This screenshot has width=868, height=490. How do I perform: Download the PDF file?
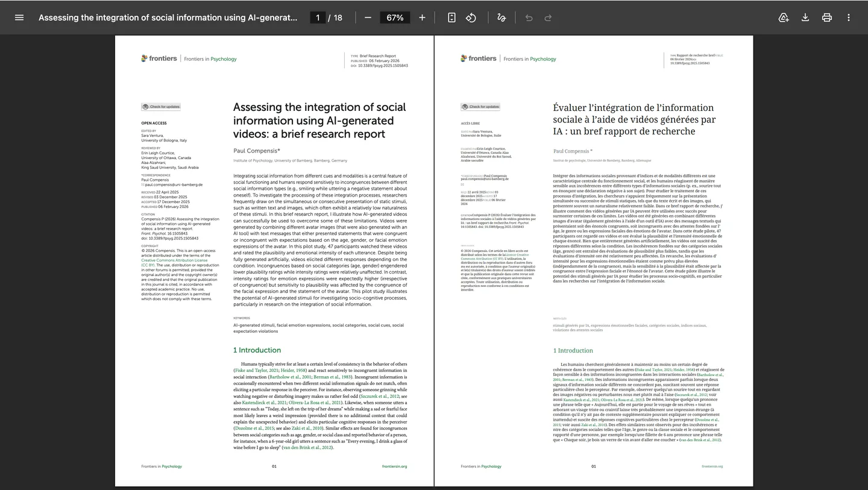[805, 17]
